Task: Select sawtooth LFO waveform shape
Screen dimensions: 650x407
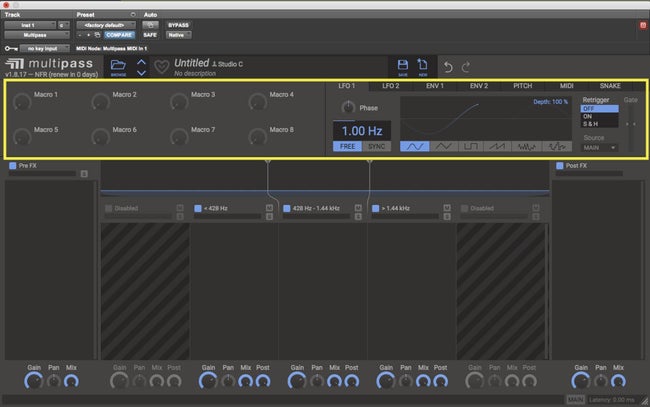Action: click(x=498, y=146)
